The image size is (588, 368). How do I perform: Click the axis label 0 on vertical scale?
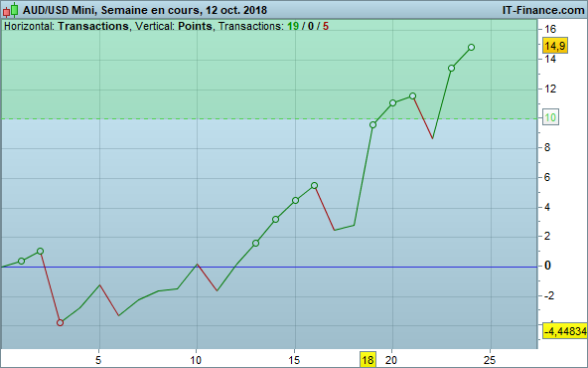coord(547,266)
